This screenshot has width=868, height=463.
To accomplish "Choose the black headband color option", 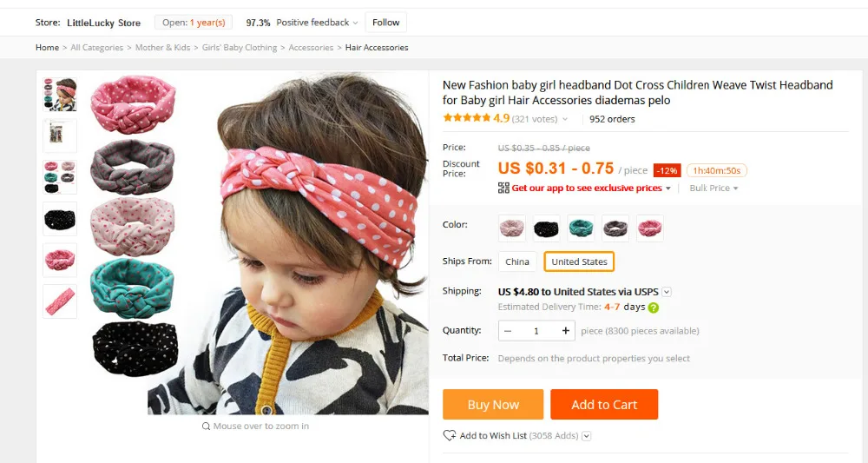I will (546, 228).
